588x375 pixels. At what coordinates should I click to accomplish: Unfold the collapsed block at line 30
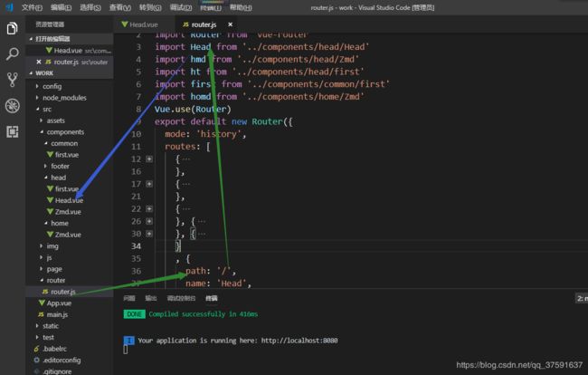149,234
